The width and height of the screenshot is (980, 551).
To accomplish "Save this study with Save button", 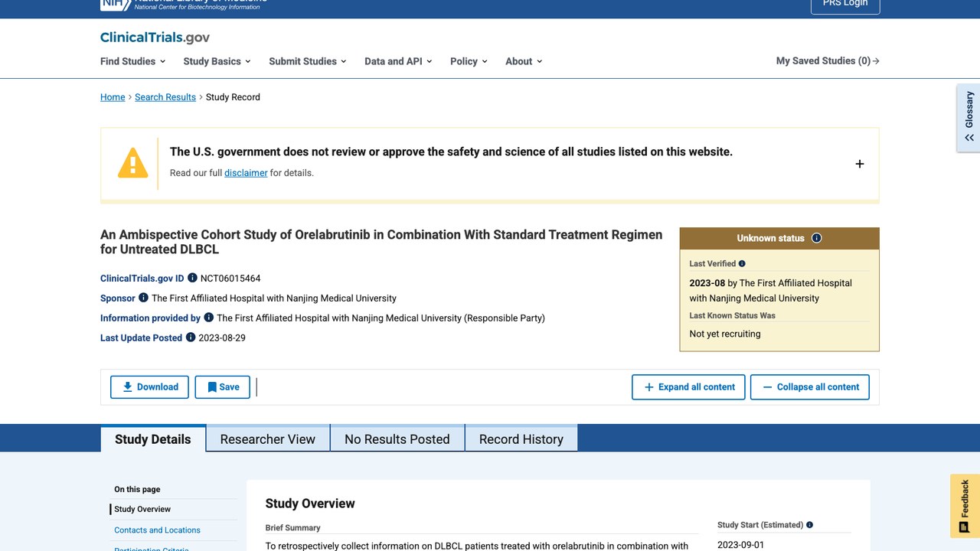I will (223, 387).
